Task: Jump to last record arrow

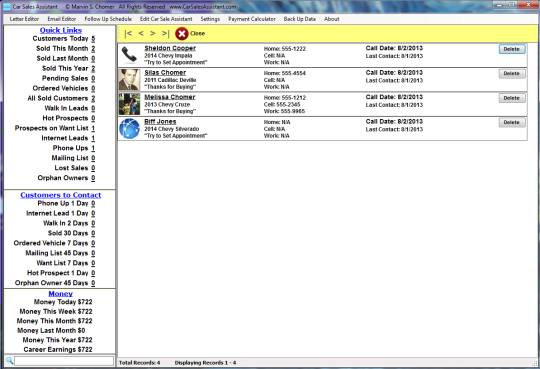Action: point(166,33)
